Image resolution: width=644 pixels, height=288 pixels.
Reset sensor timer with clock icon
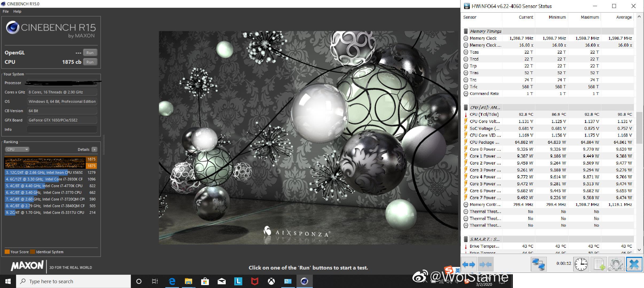(581, 264)
